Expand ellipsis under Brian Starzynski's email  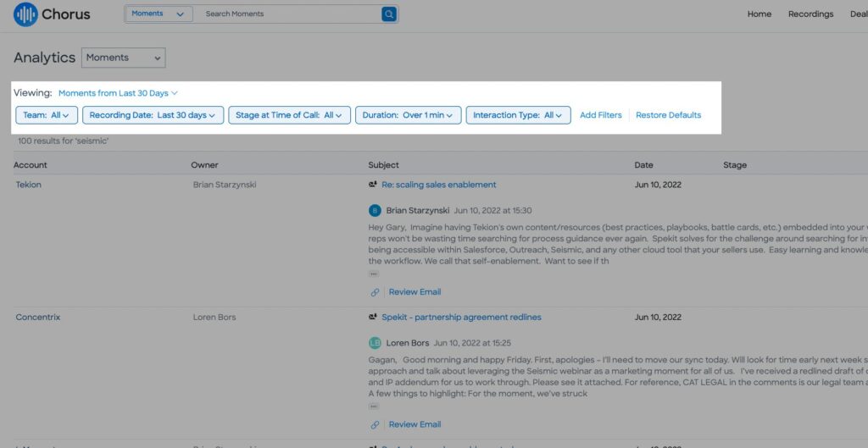click(x=374, y=274)
